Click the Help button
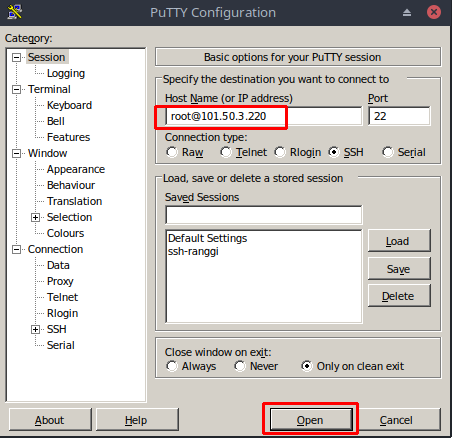 [x=137, y=420]
